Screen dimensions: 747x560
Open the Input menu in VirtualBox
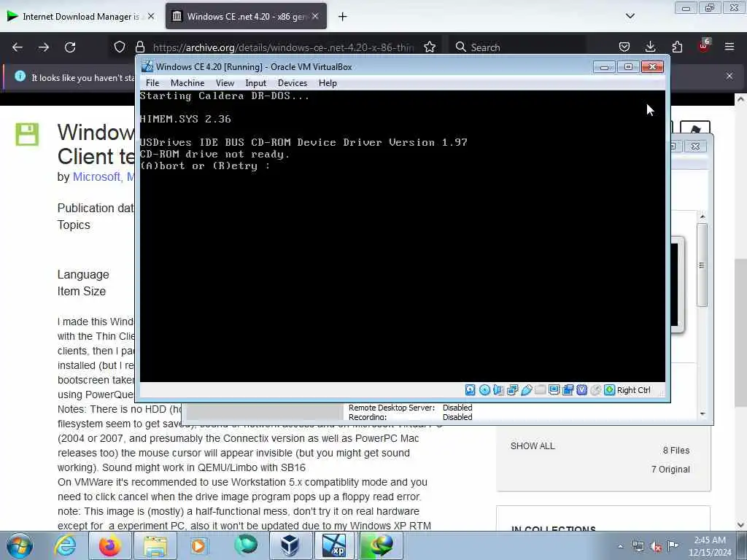click(256, 83)
